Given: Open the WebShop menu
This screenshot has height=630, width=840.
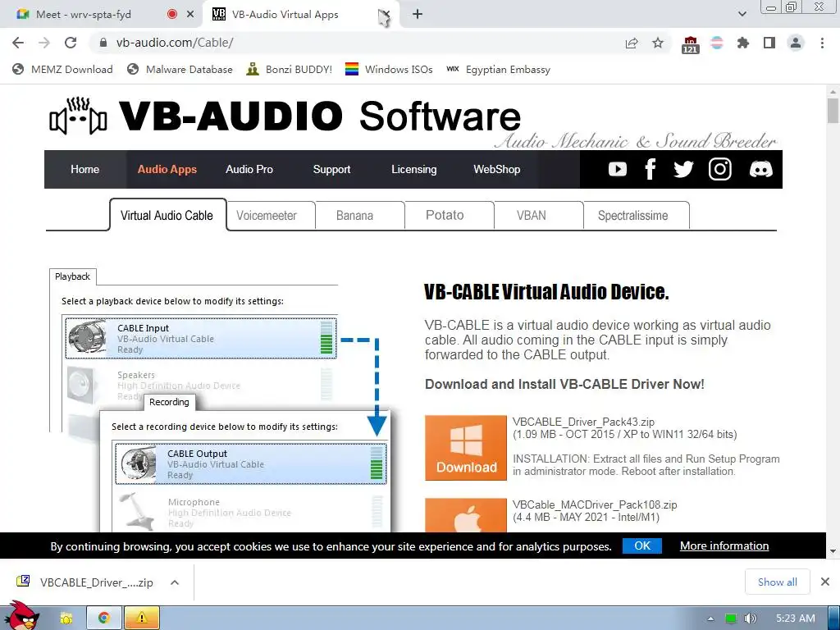Looking at the screenshot, I should 496,169.
